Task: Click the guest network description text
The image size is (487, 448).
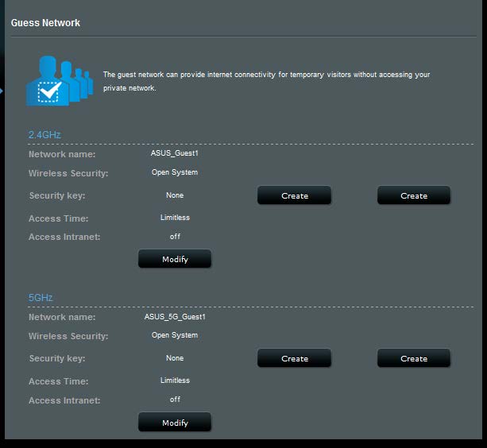Action: click(x=266, y=81)
